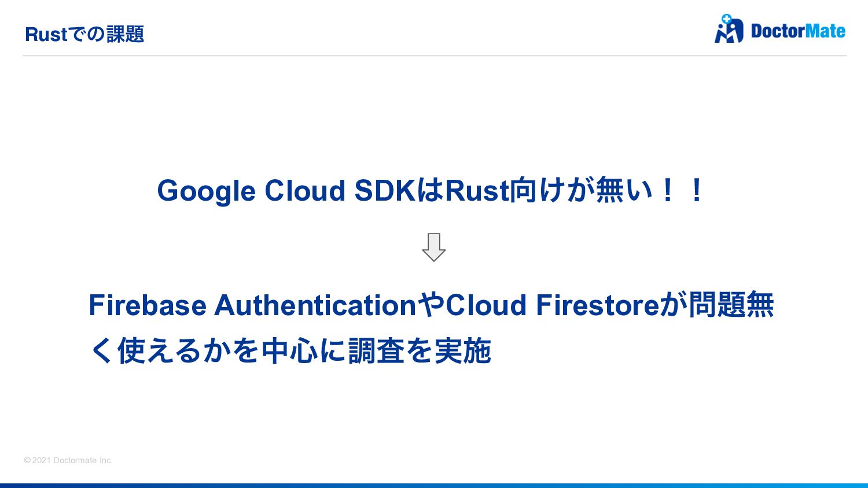The image size is (868, 488).
Task: Click the blue gradient bar at the bottom
Action: point(434,485)
